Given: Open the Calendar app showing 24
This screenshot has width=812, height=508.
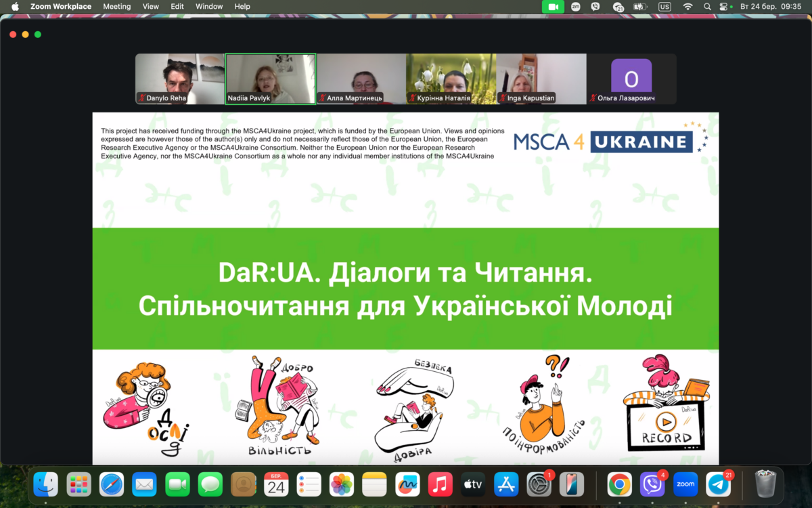Looking at the screenshot, I should tap(276, 484).
